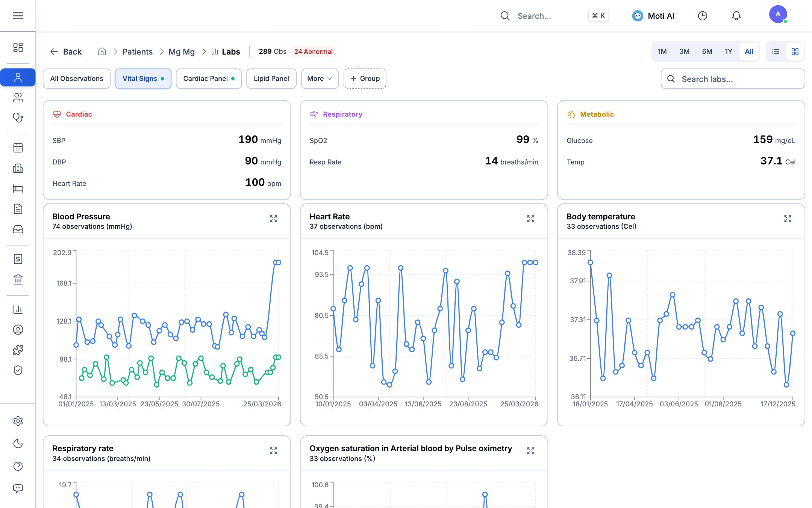Open Moti AI assistant
The width and height of the screenshot is (812, 508).
[x=653, y=16]
